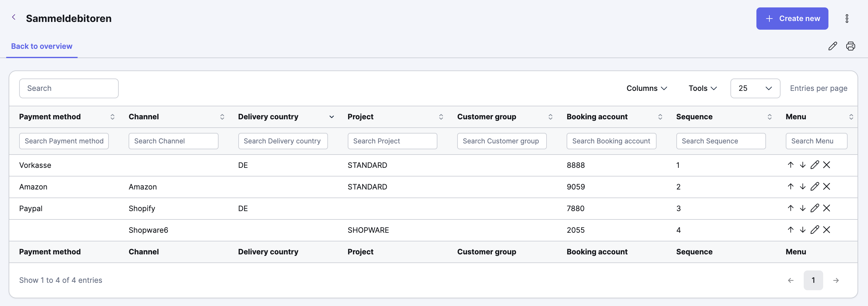Open the Tools dropdown
Image resolution: width=868 pixels, height=306 pixels.
coord(703,88)
